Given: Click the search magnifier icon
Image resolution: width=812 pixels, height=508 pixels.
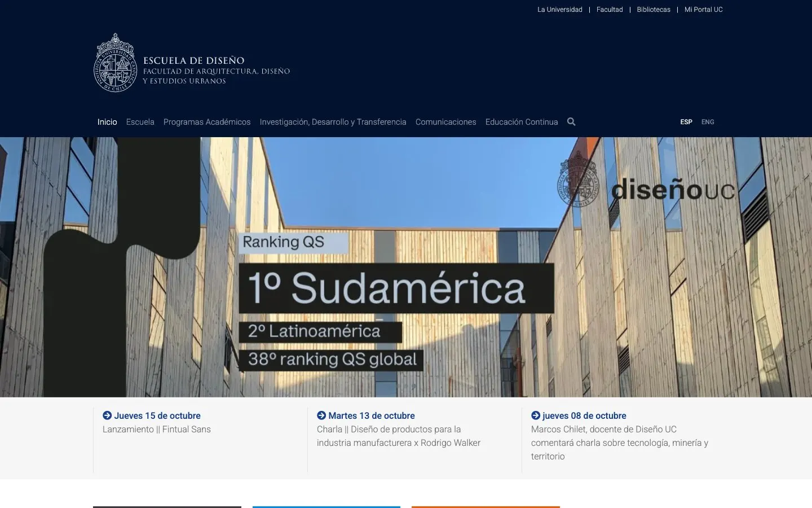Looking at the screenshot, I should (571, 122).
